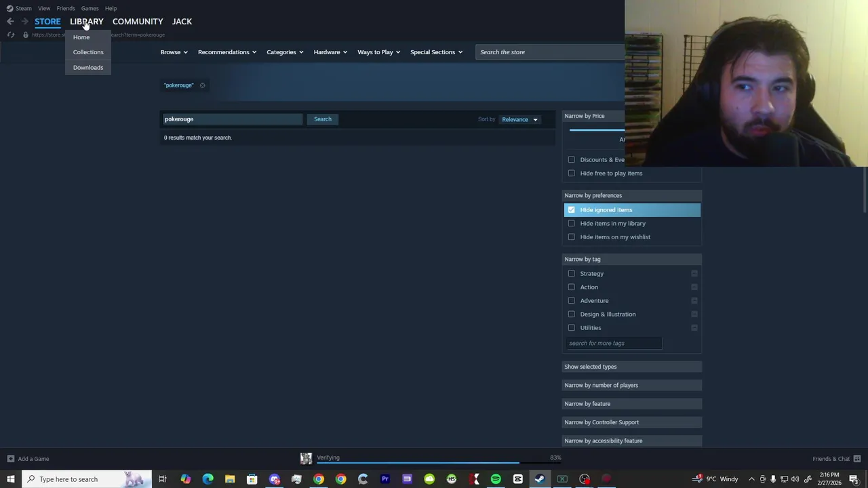Open Spotify from taskbar
This screenshot has height=488, width=868.
(496, 479)
